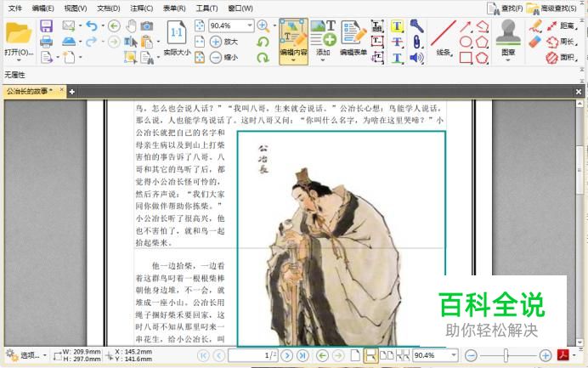Enable single page layout in status bar
Screen dimensions: 588x368
coord(355,355)
